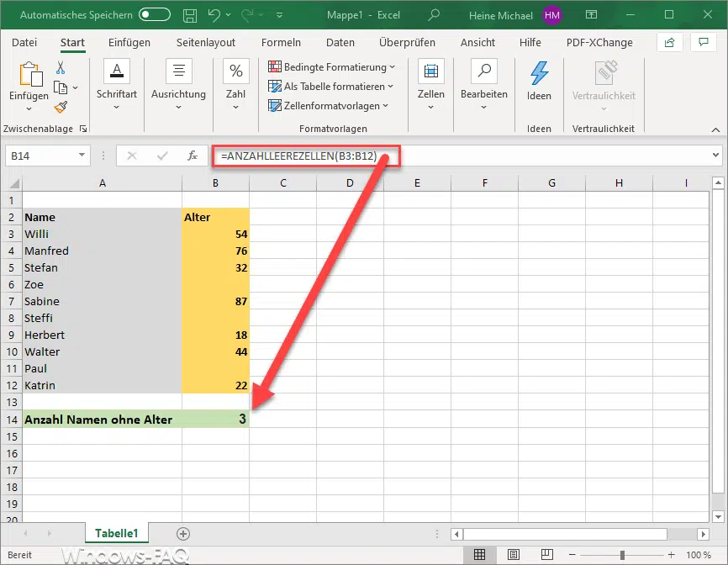Switch to Page Layout view button
The width and height of the screenshot is (728, 565).
pyautogui.click(x=512, y=555)
